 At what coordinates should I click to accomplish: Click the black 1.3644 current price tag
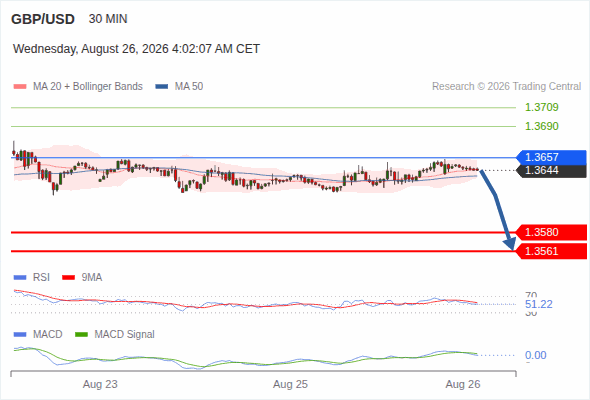[x=551, y=170]
